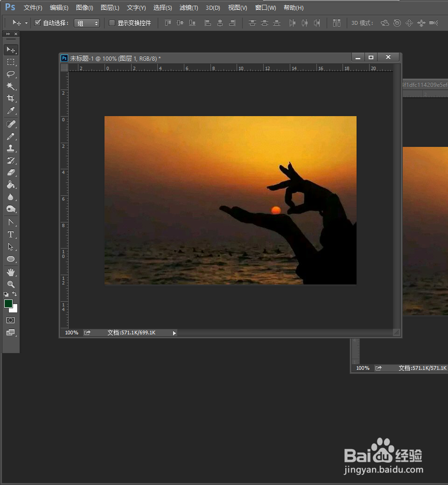Choose the Horizontal Type tool

point(11,234)
